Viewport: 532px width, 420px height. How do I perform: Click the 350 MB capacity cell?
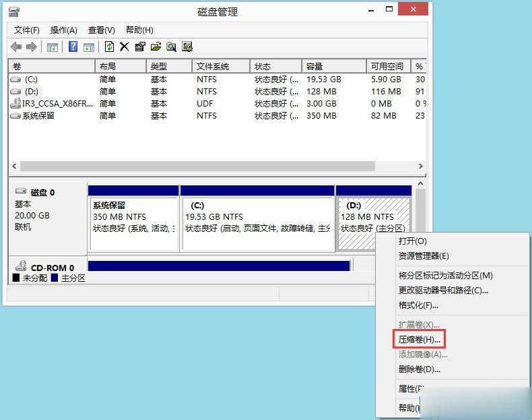tap(321, 116)
